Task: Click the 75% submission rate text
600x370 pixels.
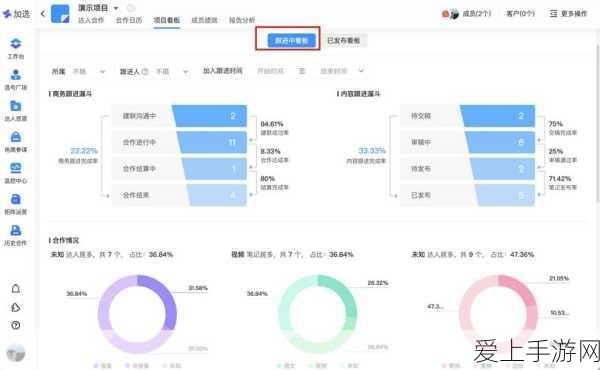Action: pos(556,124)
